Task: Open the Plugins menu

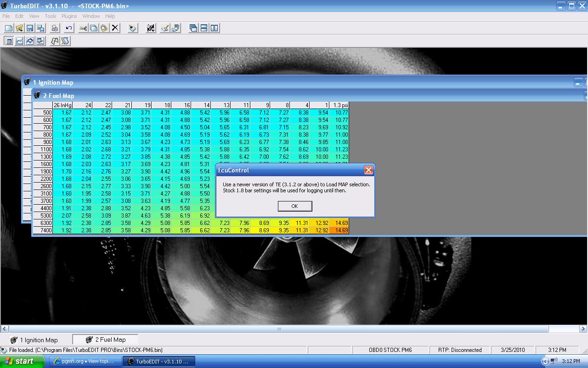Action: pos(69,16)
